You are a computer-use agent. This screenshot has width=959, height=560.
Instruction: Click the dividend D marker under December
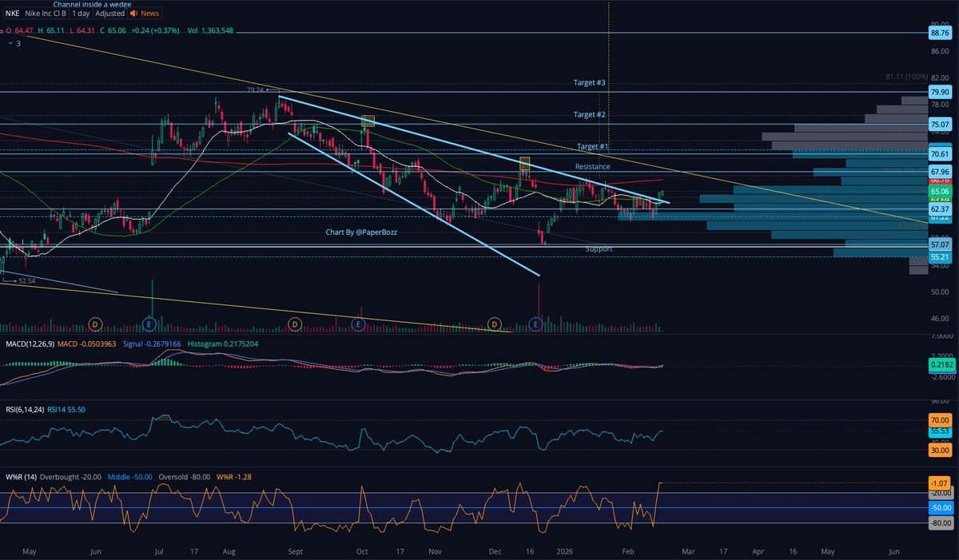tap(494, 324)
